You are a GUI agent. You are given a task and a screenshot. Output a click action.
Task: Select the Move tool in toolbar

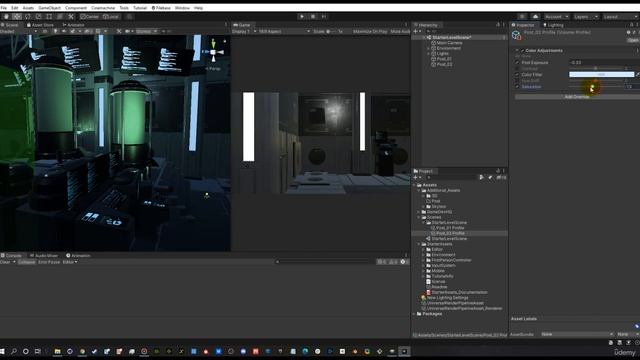(x=17, y=17)
